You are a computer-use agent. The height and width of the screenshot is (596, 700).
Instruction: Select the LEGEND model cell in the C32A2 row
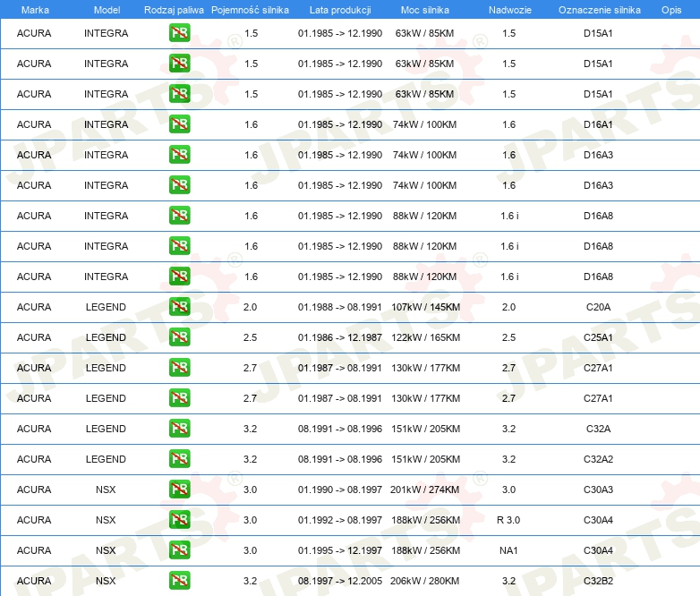click(x=106, y=459)
